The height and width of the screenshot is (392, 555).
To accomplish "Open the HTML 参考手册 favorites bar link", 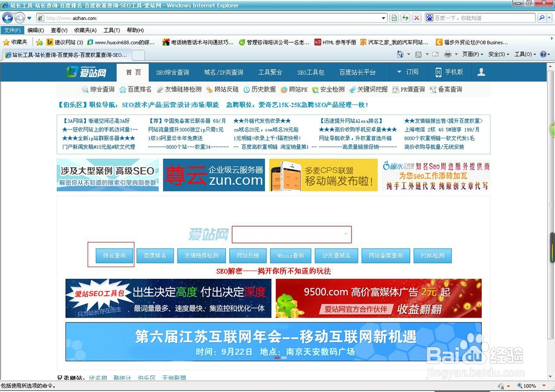I will coord(335,42).
